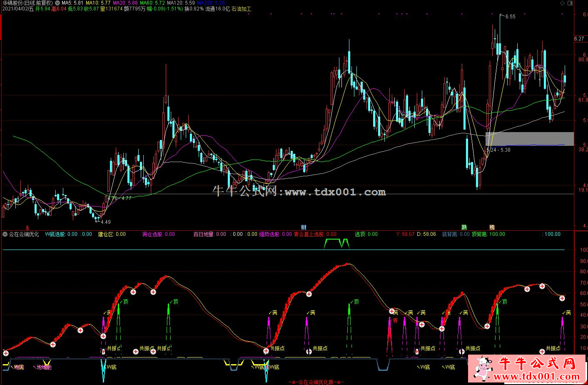Click the 青云直上选股: 0.00 label

(x=315, y=234)
